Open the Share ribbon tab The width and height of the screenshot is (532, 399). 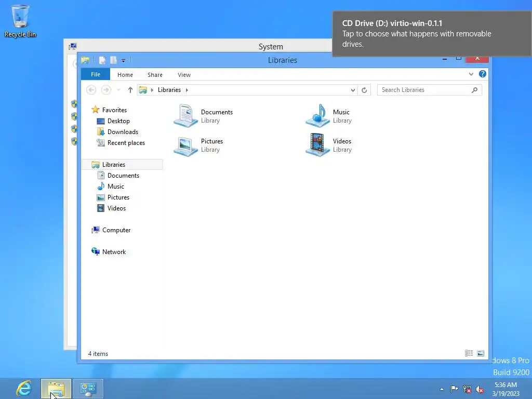tap(155, 75)
